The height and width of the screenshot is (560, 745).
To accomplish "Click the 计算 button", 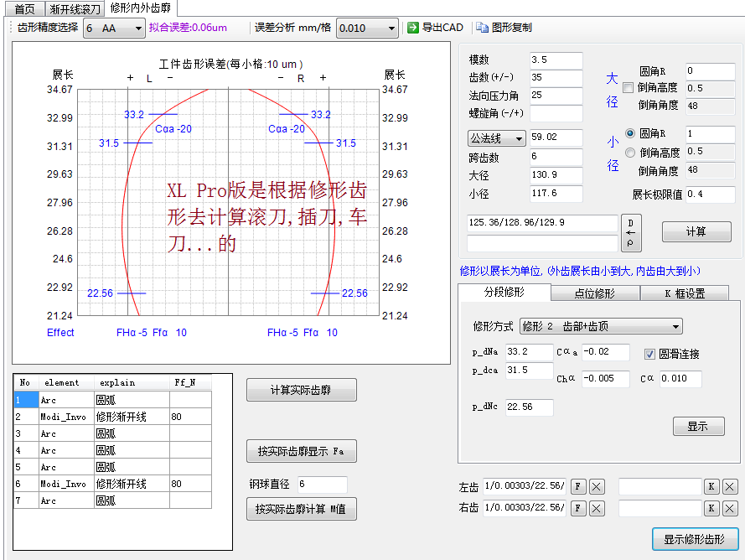I will tap(696, 231).
